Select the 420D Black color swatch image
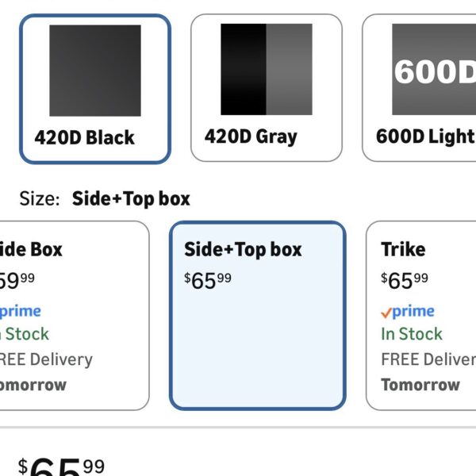 95,71
